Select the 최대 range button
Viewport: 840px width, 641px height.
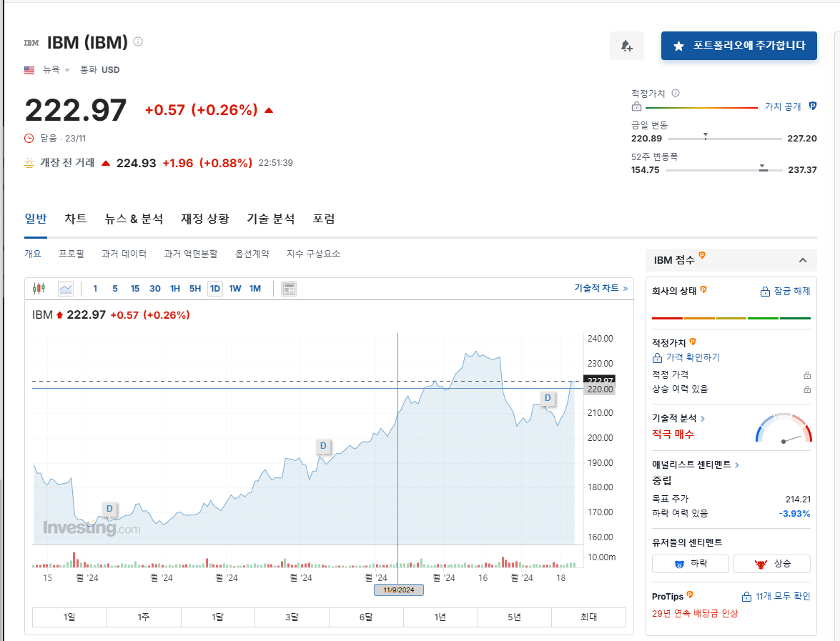[589, 617]
